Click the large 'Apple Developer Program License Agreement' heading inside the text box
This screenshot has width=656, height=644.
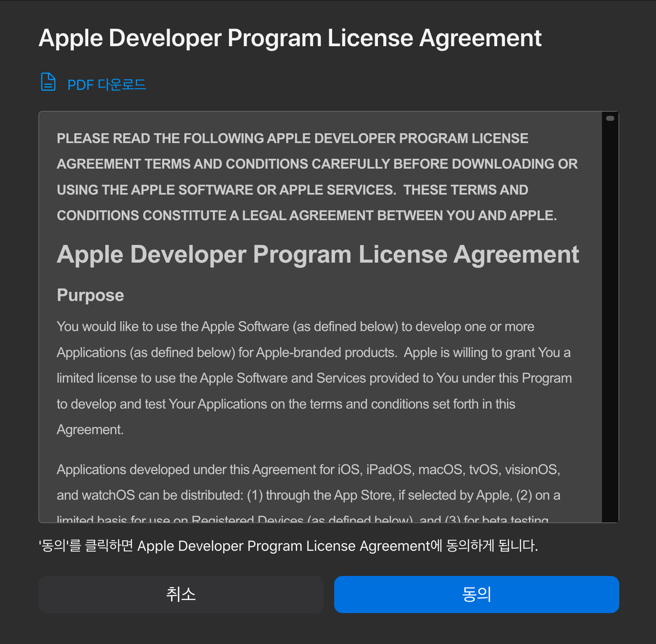click(318, 254)
